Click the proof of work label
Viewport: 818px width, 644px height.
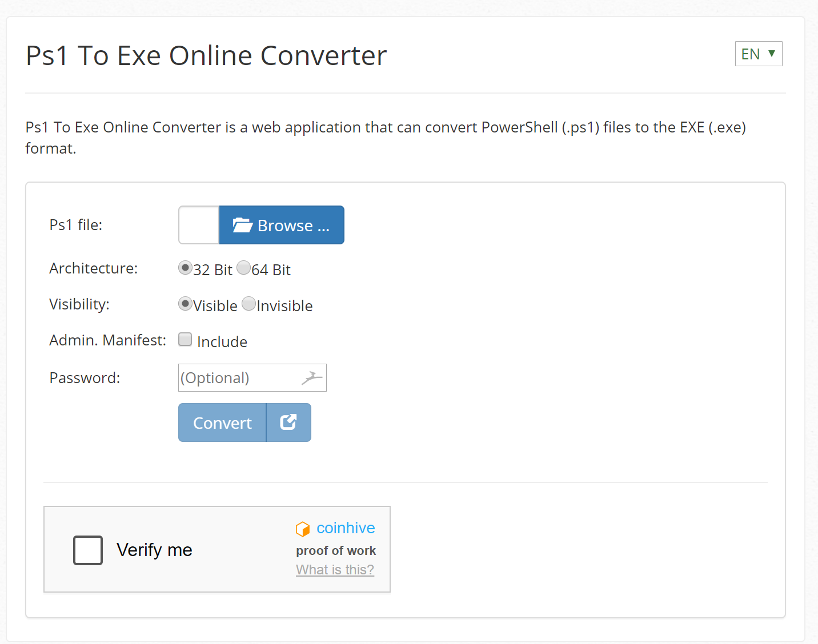tap(336, 550)
